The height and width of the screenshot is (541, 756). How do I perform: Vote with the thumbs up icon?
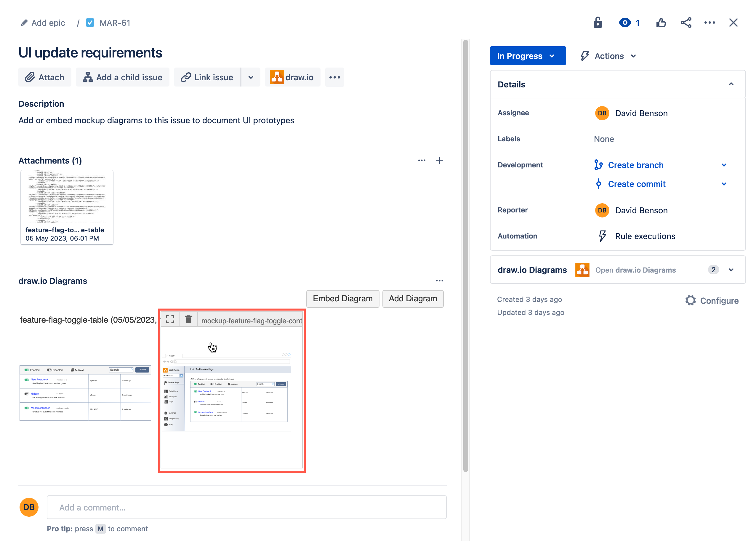pyautogui.click(x=661, y=22)
